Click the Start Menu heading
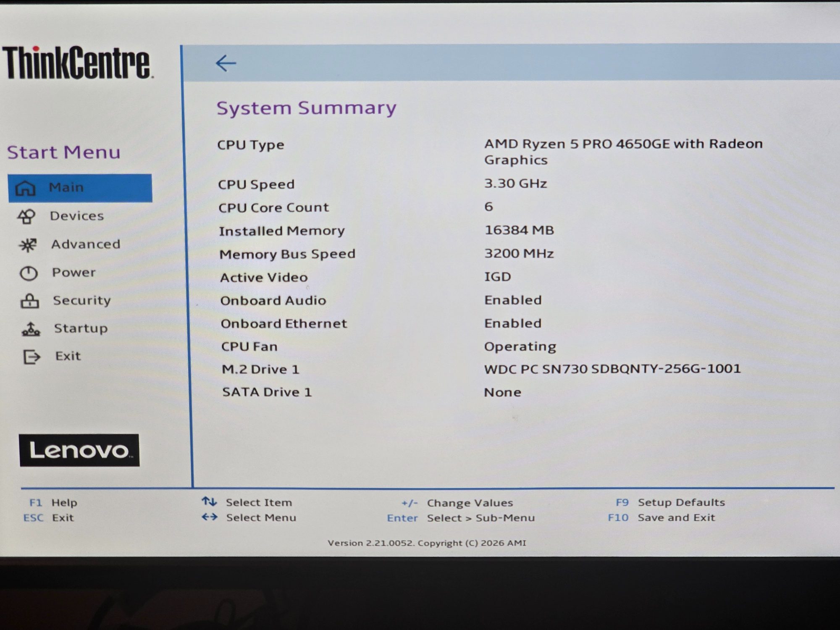840x630 pixels. click(x=64, y=152)
